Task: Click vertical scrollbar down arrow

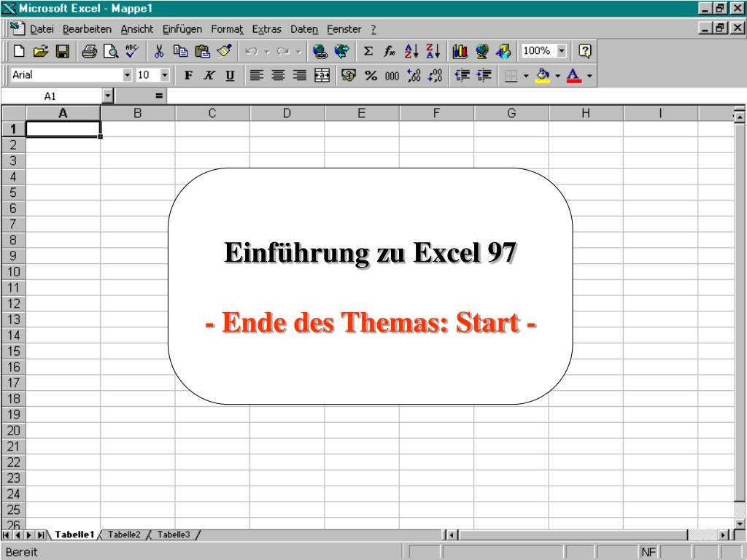Action: pyautogui.click(x=740, y=524)
